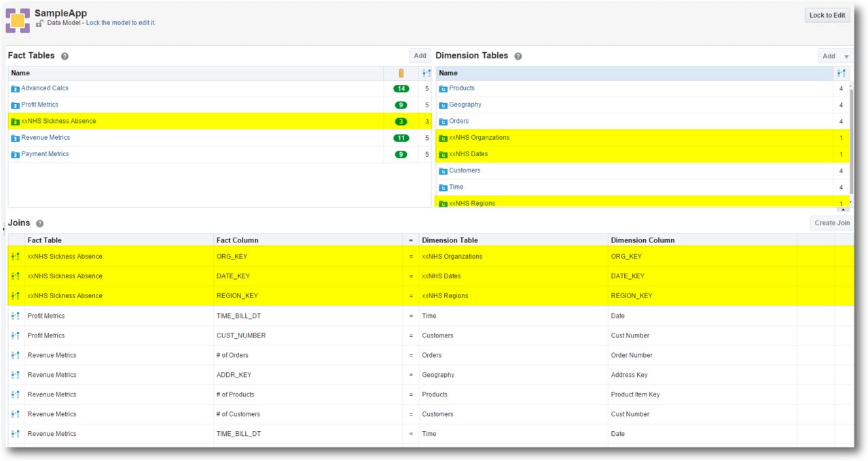868x461 pixels.
Task: Click the SampleApp application logo icon
Action: coord(18,20)
